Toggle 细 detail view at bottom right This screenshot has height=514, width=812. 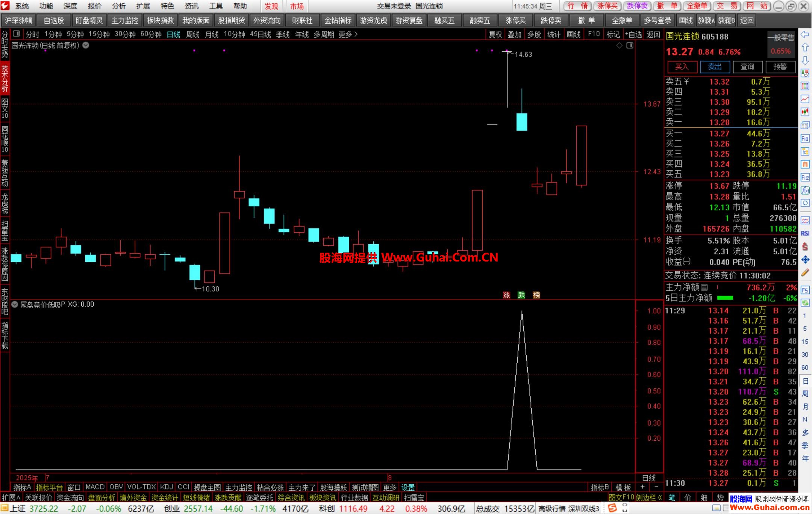pyautogui.click(x=704, y=498)
